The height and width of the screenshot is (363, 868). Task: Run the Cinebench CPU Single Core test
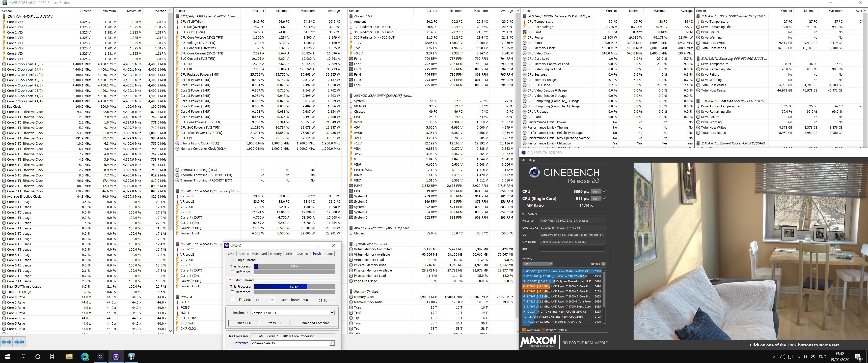coord(595,199)
